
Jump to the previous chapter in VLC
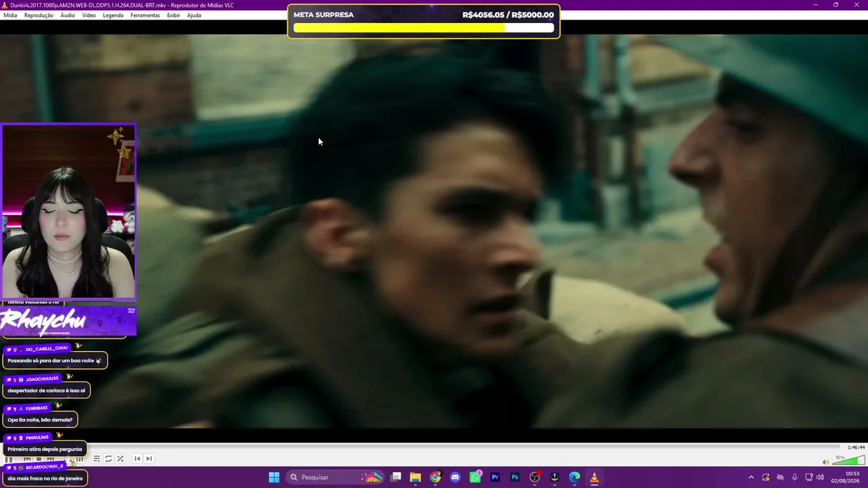[x=137, y=459]
